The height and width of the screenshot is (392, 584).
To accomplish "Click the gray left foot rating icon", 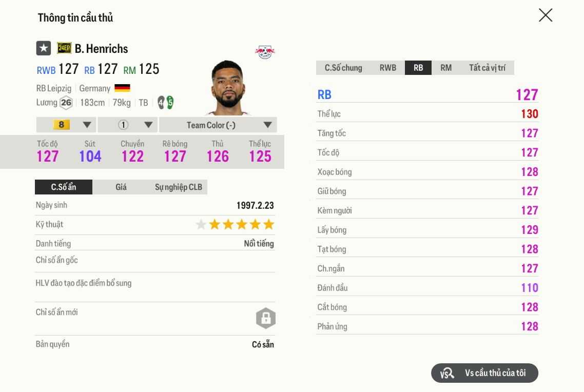I will point(161,103).
